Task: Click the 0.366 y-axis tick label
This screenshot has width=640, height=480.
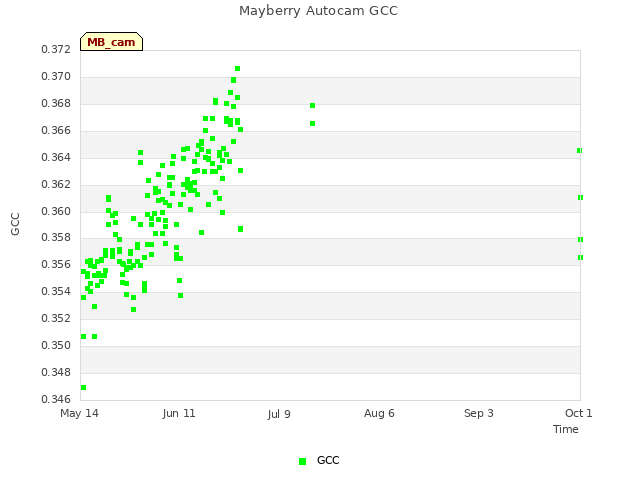Action: point(56,130)
